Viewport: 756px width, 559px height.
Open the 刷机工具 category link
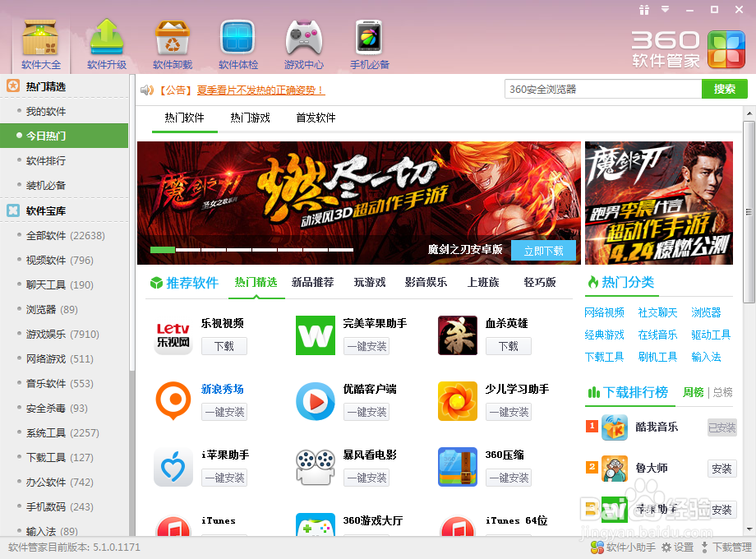(x=657, y=357)
